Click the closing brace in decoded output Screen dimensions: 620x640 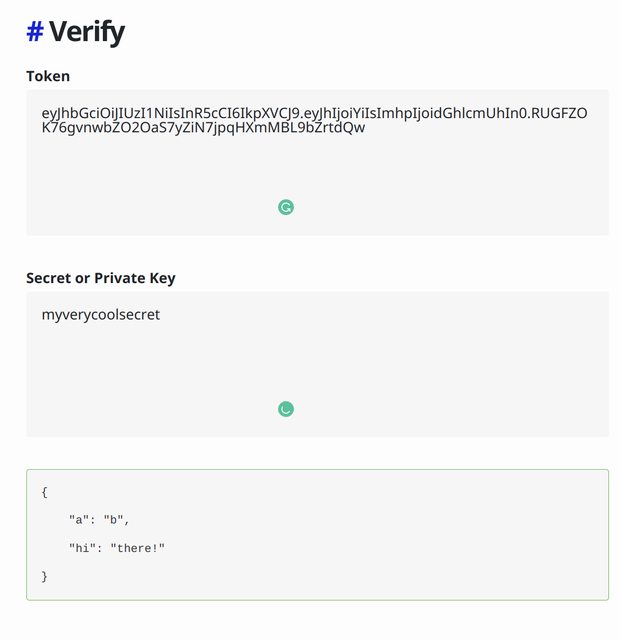click(x=45, y=577)
